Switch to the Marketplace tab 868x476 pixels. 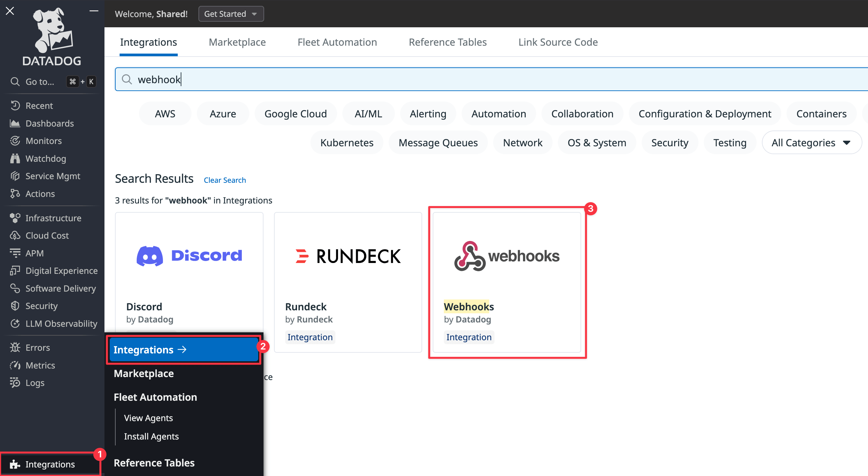pyautogui.click(x=237, y=42)
